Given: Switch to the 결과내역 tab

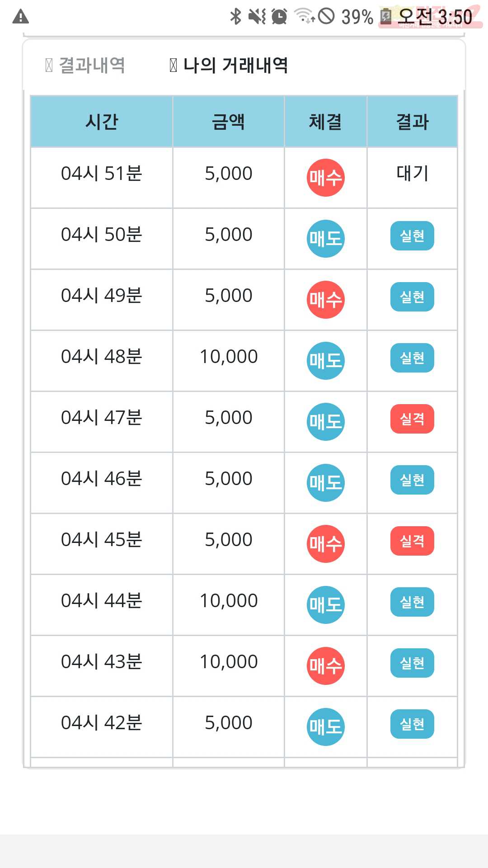Looking at the screenshot, I should point(85,65).
